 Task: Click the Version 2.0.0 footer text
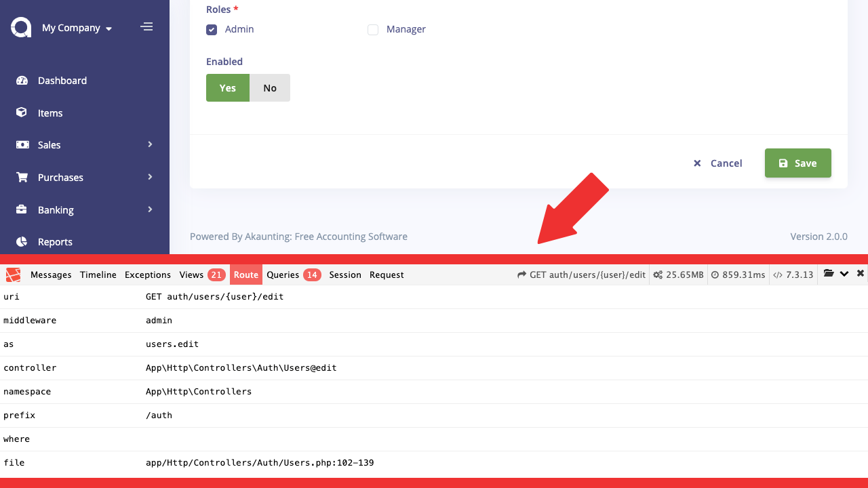pyautogui.click(x=818, y=237)
